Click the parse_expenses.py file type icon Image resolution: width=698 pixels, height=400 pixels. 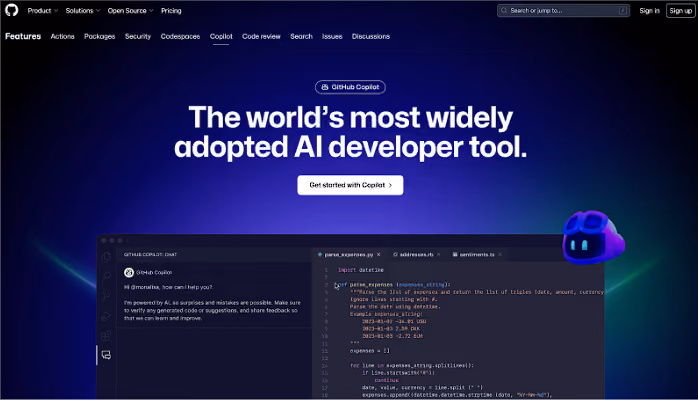click(x=320, y=255)
